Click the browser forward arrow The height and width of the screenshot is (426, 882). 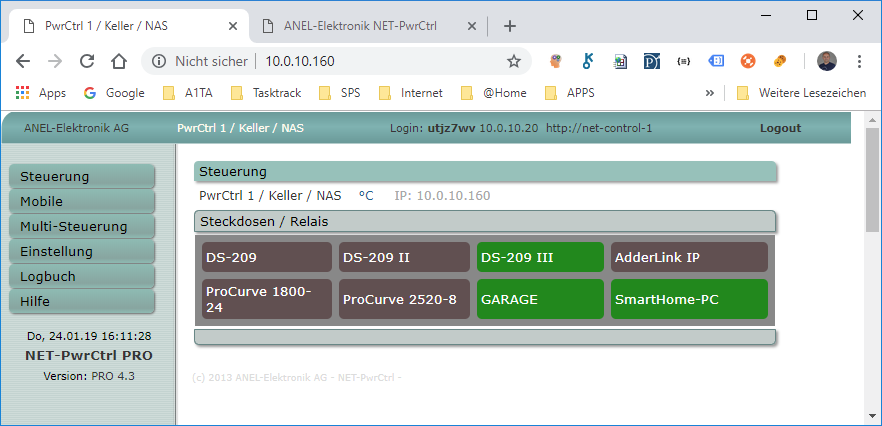(x=55, y=61)
